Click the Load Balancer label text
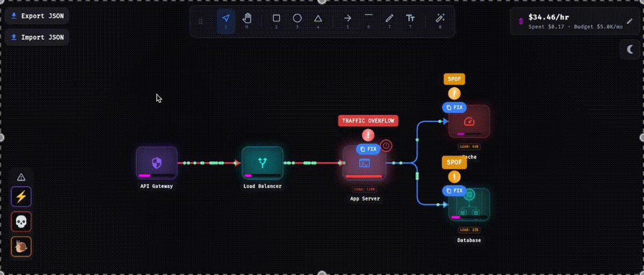The height and width of the screenshot is (275, 644). (x=262, y=186)
